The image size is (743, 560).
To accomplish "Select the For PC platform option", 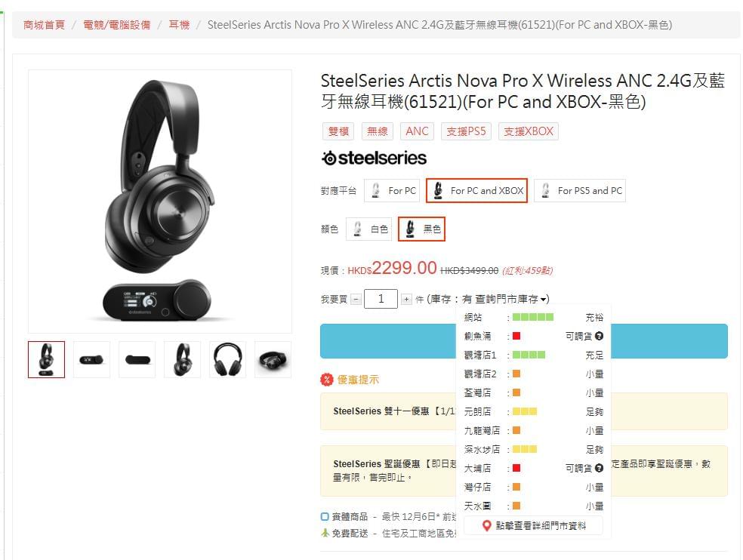I will (392, 190).
